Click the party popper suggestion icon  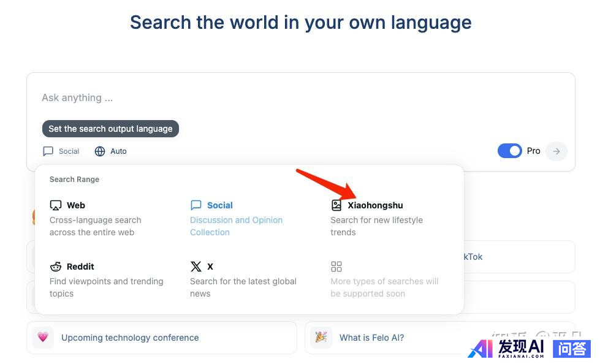321,338
